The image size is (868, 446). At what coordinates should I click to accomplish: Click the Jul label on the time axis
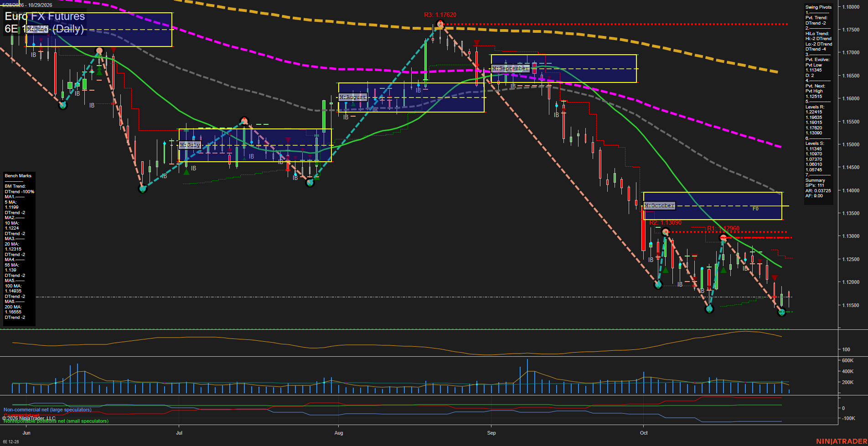179,433
